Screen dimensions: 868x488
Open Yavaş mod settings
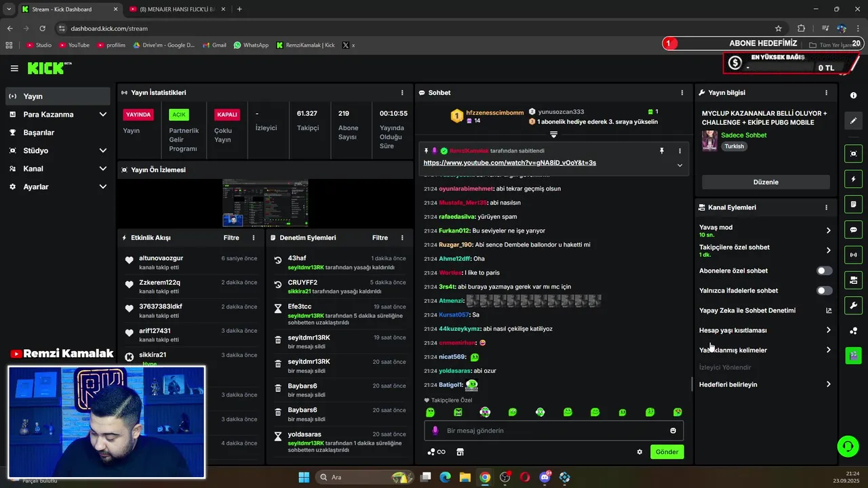coord(765,230)
